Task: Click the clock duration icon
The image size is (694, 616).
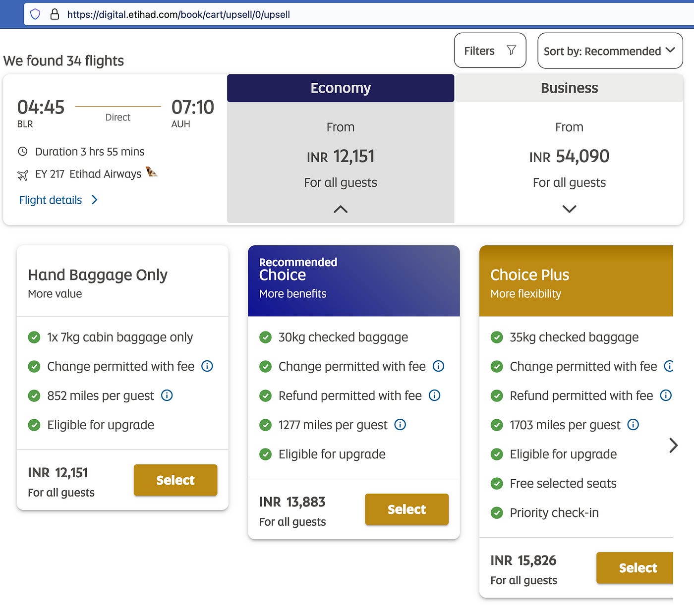Action: click(x=23, y=152)
